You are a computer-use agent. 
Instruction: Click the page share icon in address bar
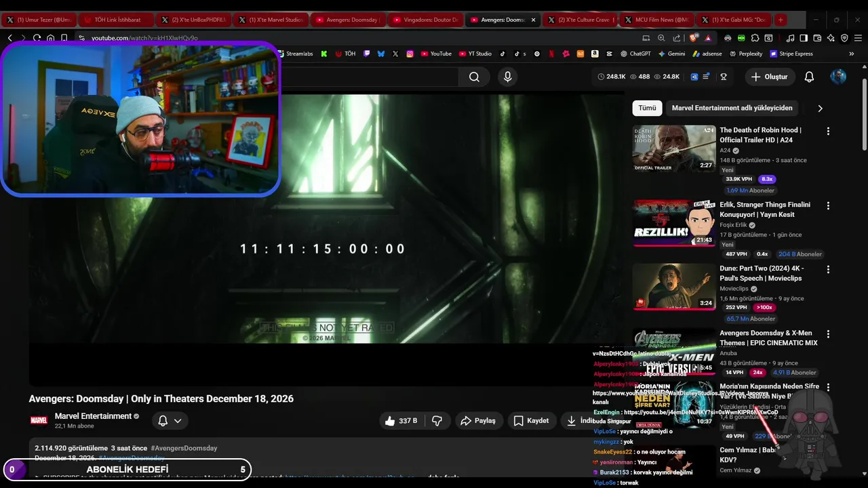tap(677, 38)
